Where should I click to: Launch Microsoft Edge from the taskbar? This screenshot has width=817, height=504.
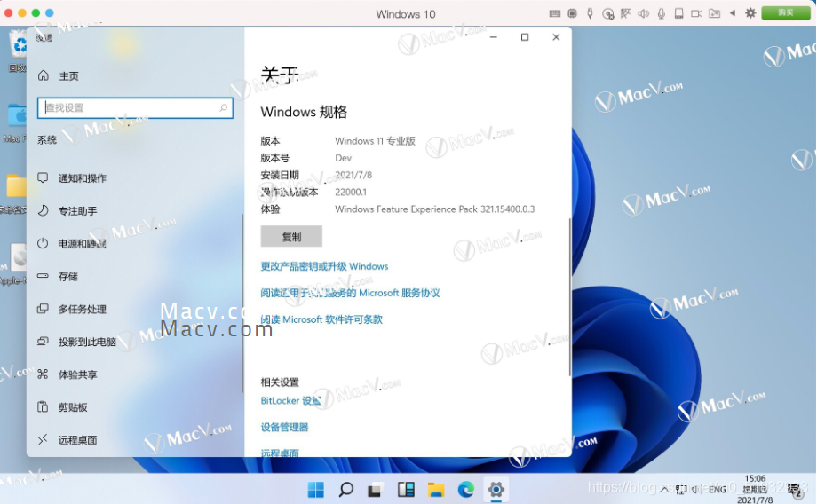[x=466, y=490]
